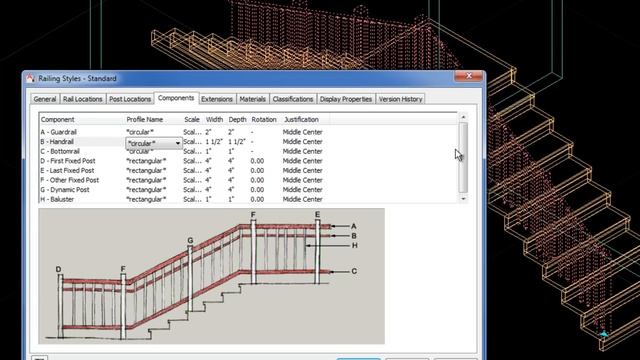Click the Component column header
This screenshot has width=640, height=360.
tap(82, 120)
